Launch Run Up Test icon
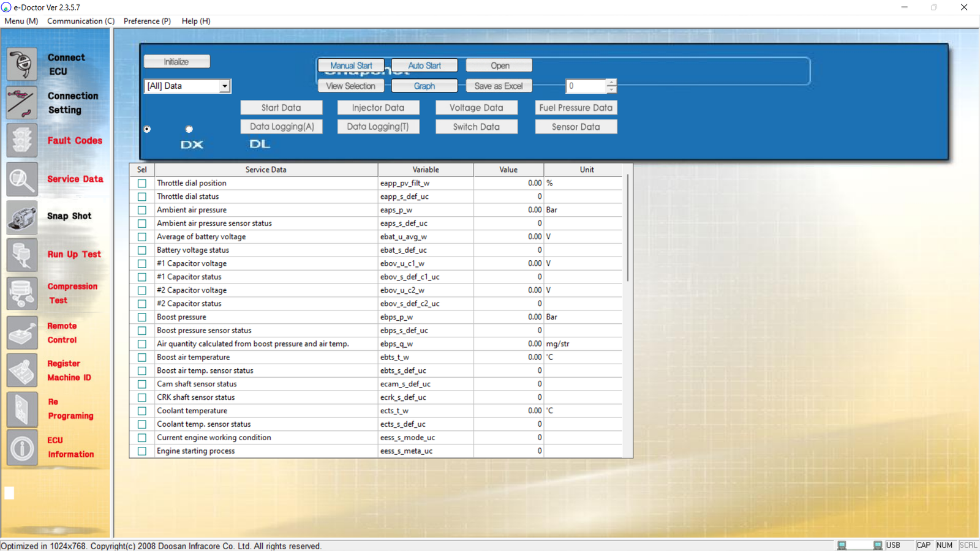The height and width of the screenshot is (551, 980). tap(22, 255)
